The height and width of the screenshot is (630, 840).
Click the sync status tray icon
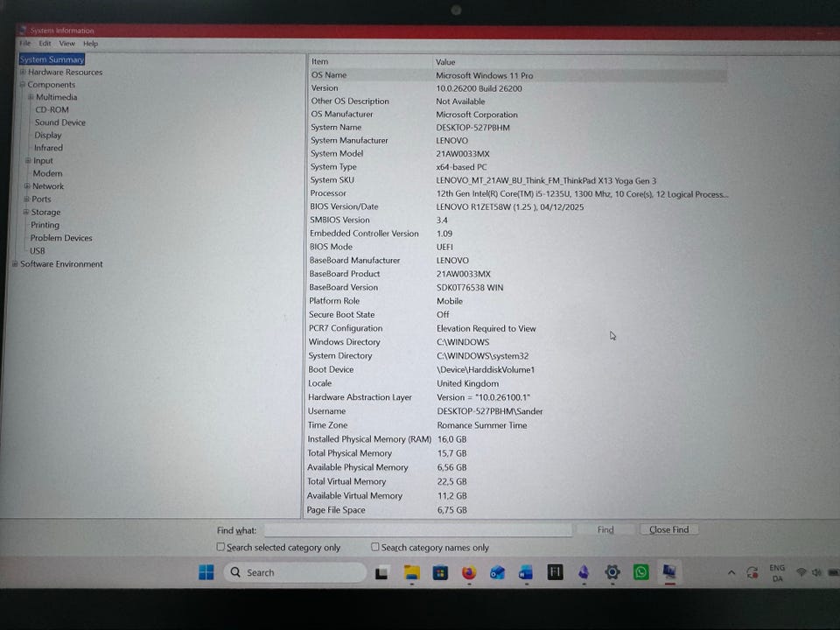coord(752,573)
